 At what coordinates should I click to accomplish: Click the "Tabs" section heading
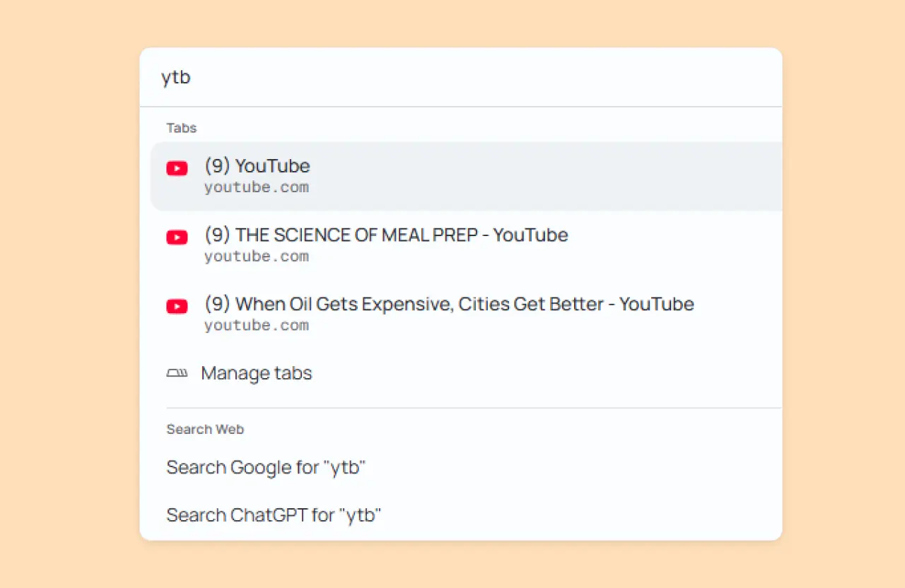[x=182, y=128]
